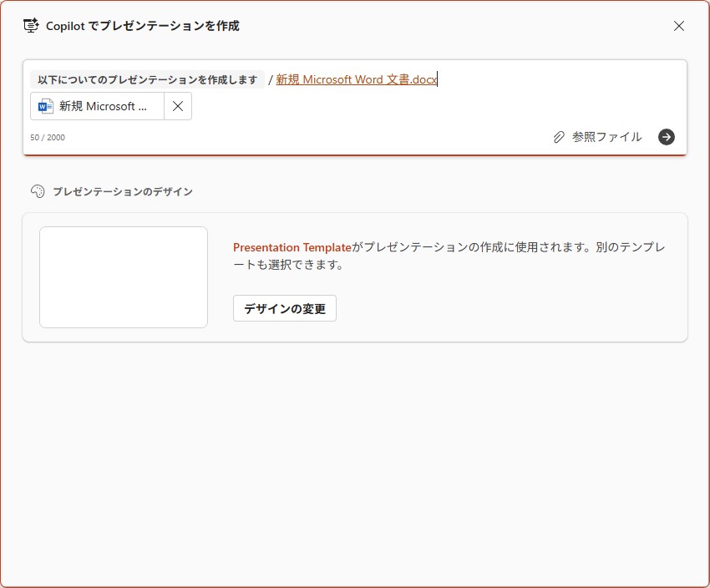The width and height of the screenshot is (710, 588).
Task: Send the prompt using the circular arrow icon
Action: [666, 137]
